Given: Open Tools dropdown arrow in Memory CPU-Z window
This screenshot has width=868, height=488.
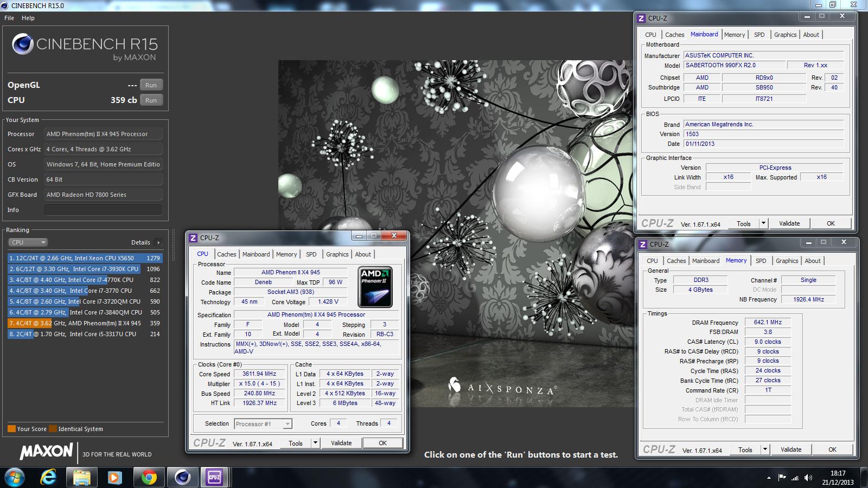Looking at the screenshot, I should (x=765, y=450).
